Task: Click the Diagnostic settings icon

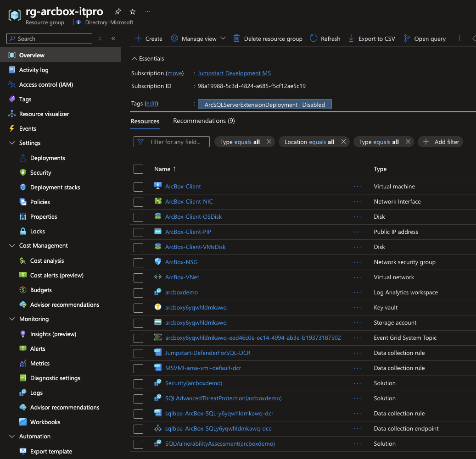Action: click(x=23, y=378)
